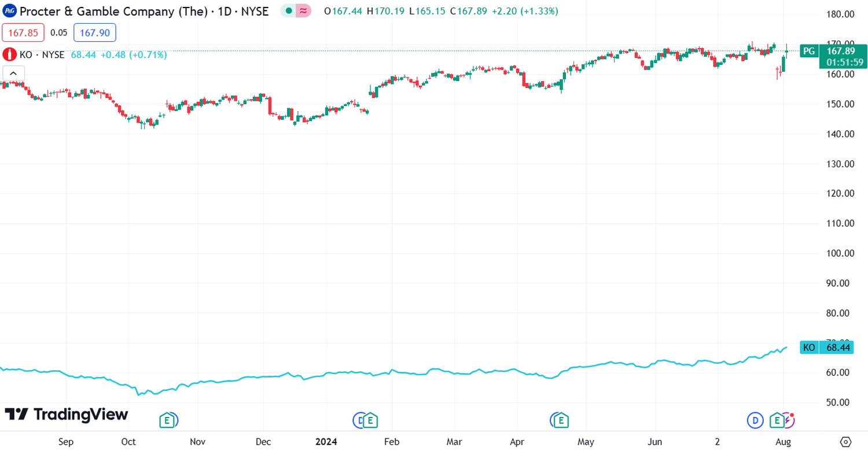Open the January dividend D marker

click(359, 420)
